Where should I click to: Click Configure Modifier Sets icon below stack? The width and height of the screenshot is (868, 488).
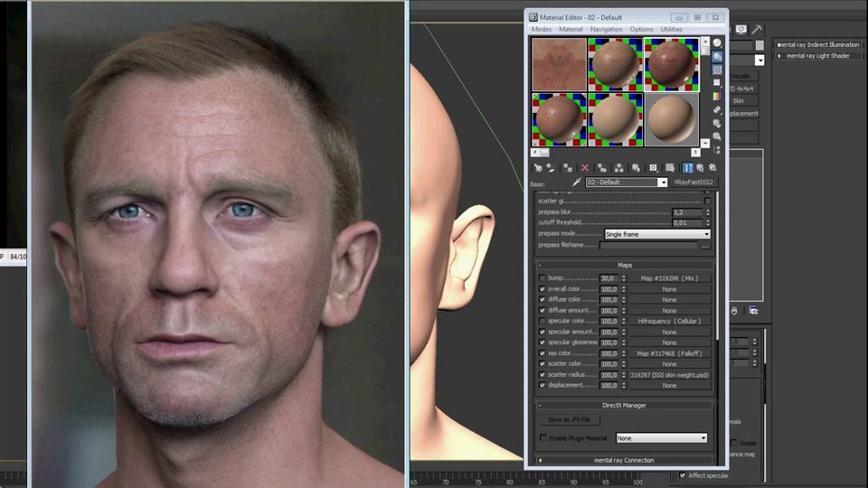(x=753, y=310)
